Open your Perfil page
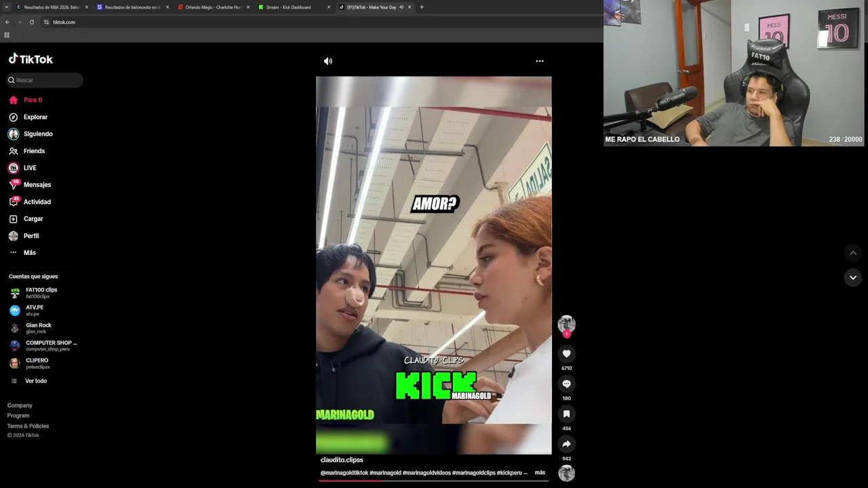 tap(24, 236)
